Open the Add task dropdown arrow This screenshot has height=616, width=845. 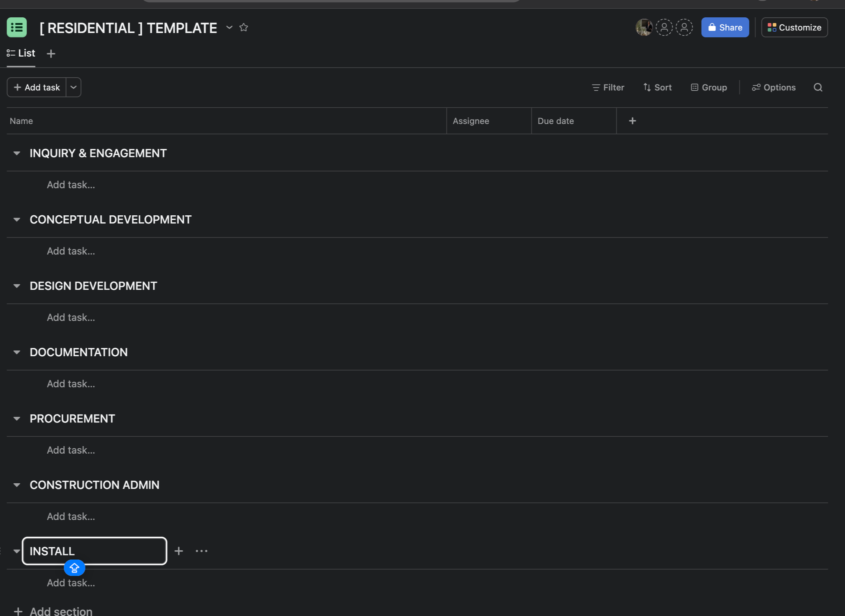click(74, 88)
